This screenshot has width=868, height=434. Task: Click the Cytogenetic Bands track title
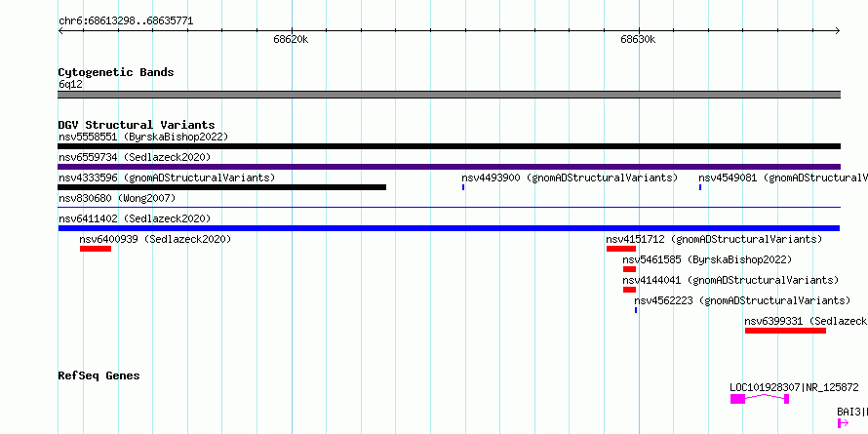(116, 72)
